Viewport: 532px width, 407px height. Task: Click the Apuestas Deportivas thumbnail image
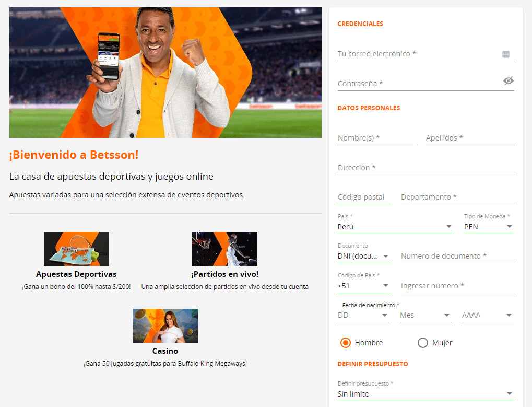click(76, 249)
